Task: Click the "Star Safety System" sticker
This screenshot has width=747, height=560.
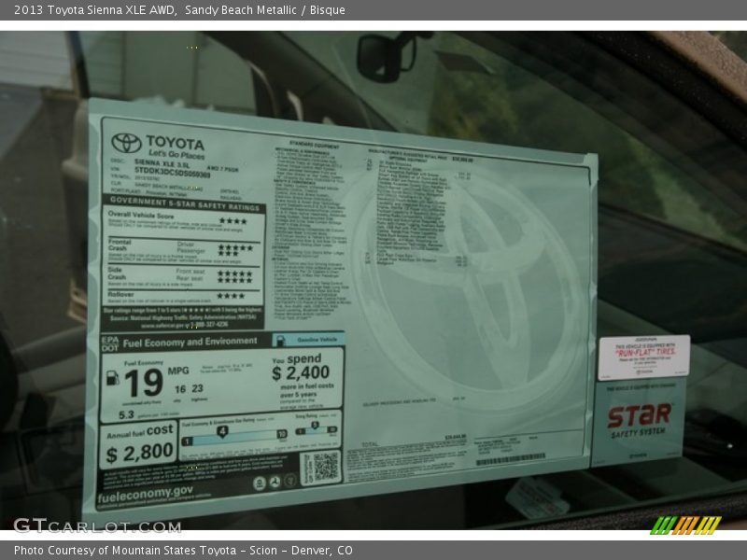Action: point(640,422)
